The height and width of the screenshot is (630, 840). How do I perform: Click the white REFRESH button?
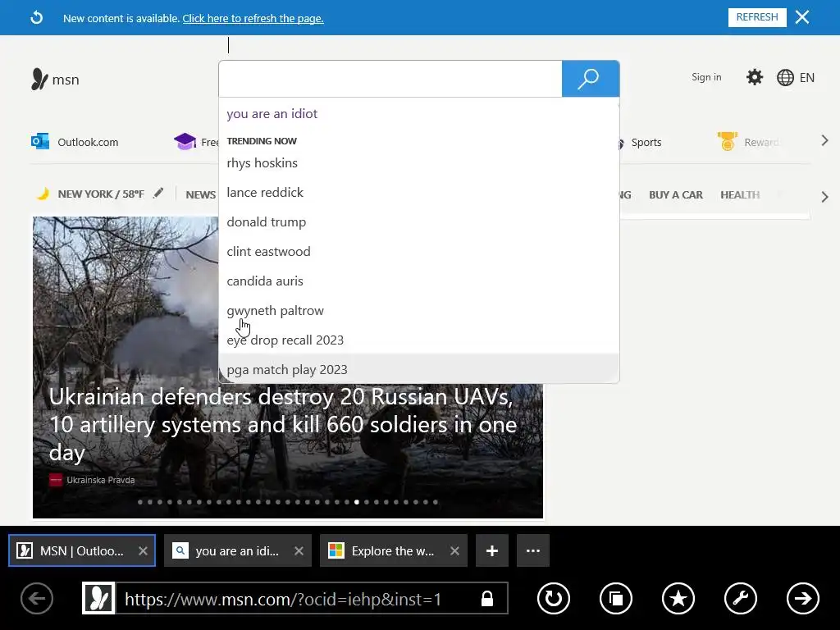tap(757, 17)
